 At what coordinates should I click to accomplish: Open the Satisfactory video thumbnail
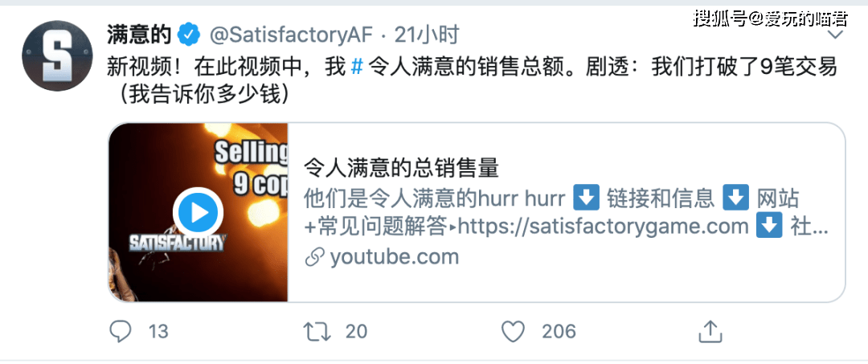coord(199,212)
